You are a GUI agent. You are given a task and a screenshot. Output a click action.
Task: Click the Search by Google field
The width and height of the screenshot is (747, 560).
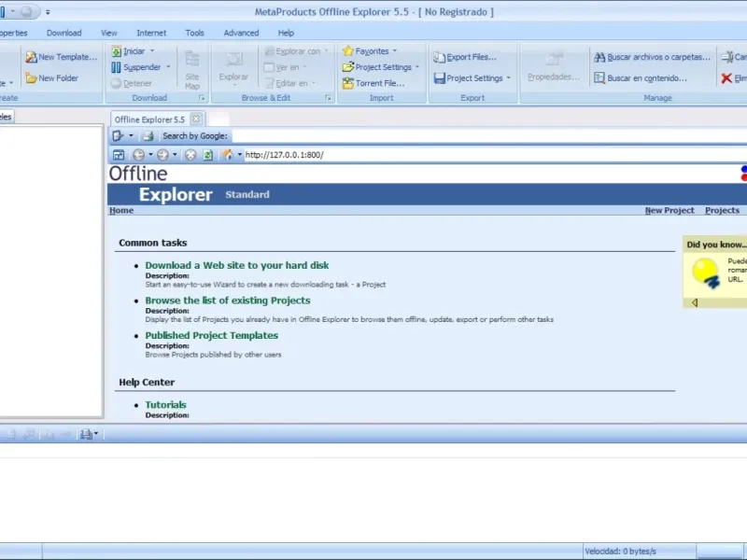tap(488, 136)
